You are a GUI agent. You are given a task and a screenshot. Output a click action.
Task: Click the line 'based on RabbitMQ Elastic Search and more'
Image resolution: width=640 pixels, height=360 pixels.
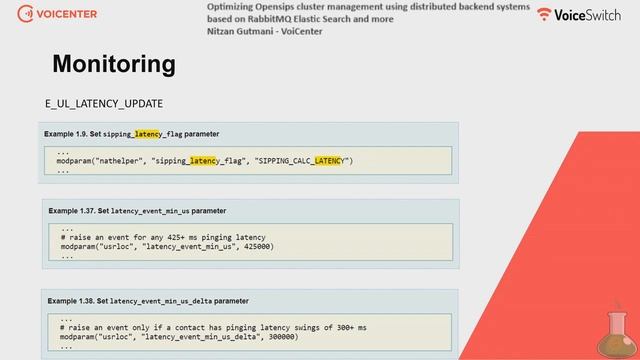coord(300,19)
